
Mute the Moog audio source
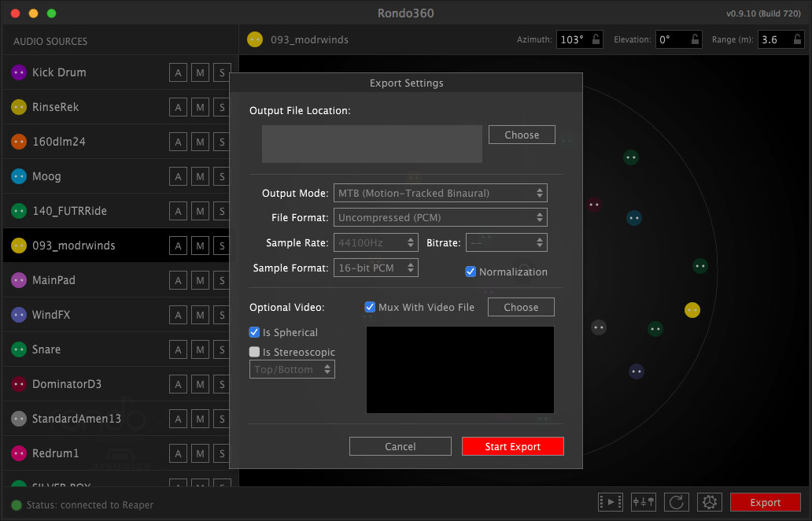pos(201,176)
